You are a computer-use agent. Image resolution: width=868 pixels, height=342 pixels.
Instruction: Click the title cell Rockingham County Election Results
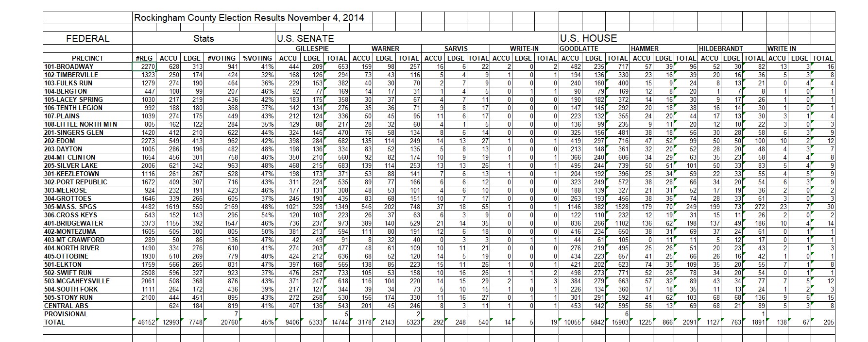(x=249, y=18)
